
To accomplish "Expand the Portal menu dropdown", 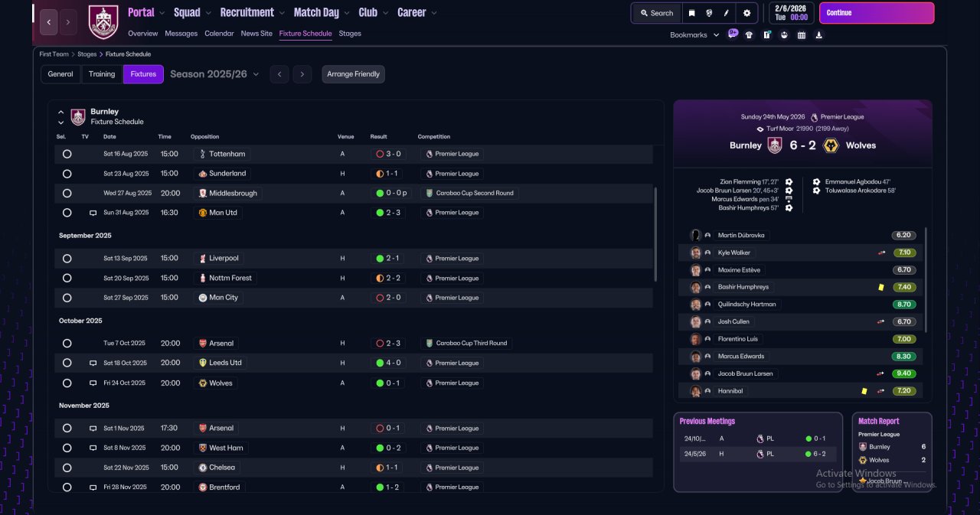I will pos(162,13).
